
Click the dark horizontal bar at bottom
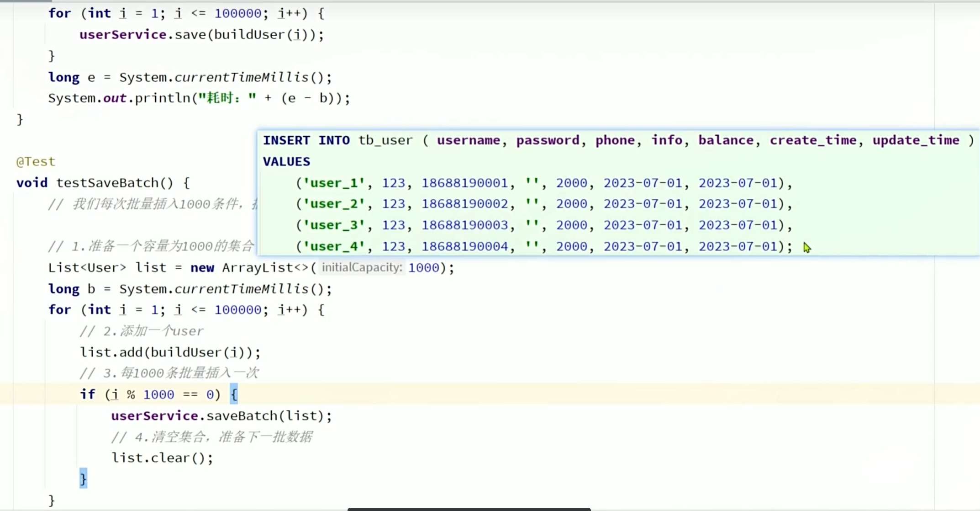(469, 509)
